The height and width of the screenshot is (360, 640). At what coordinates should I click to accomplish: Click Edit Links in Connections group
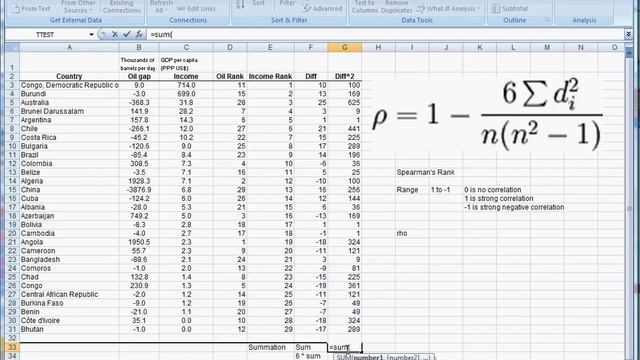196,9
